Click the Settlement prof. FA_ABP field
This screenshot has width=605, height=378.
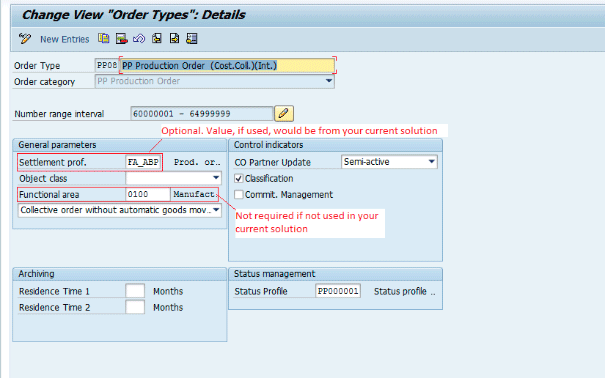(143, 162)
